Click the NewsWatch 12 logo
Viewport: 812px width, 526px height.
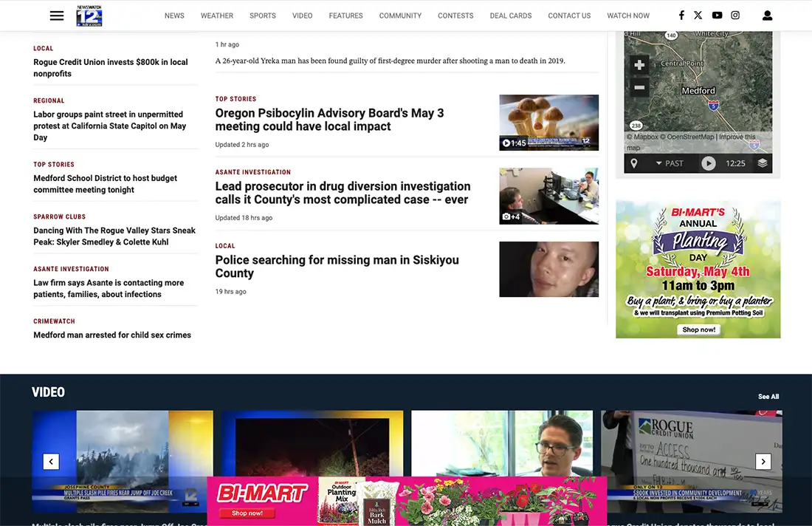tap(89, 16)
